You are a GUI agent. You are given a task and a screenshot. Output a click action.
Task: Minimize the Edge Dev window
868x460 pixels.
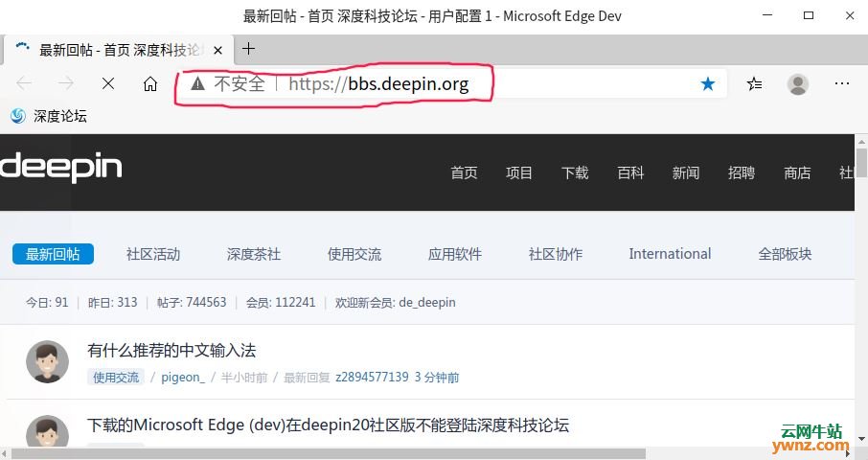coord(767,15)
